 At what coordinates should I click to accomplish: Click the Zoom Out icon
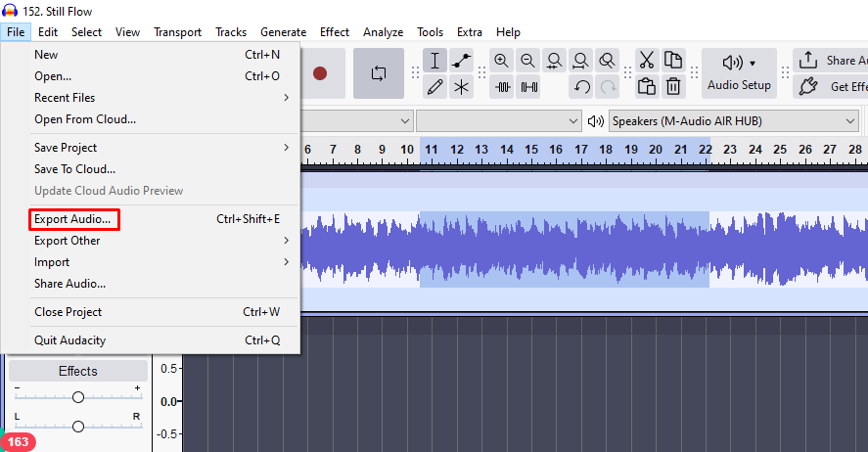pos(528,61)
